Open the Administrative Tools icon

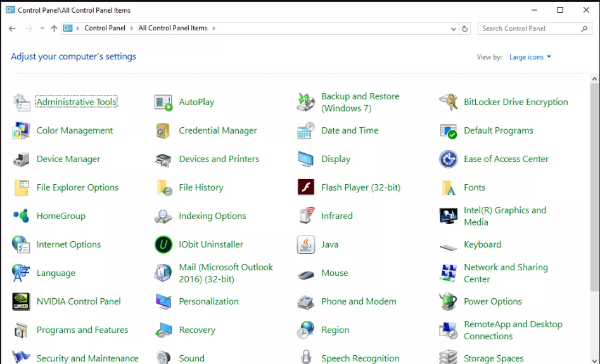tap(21, 102)
